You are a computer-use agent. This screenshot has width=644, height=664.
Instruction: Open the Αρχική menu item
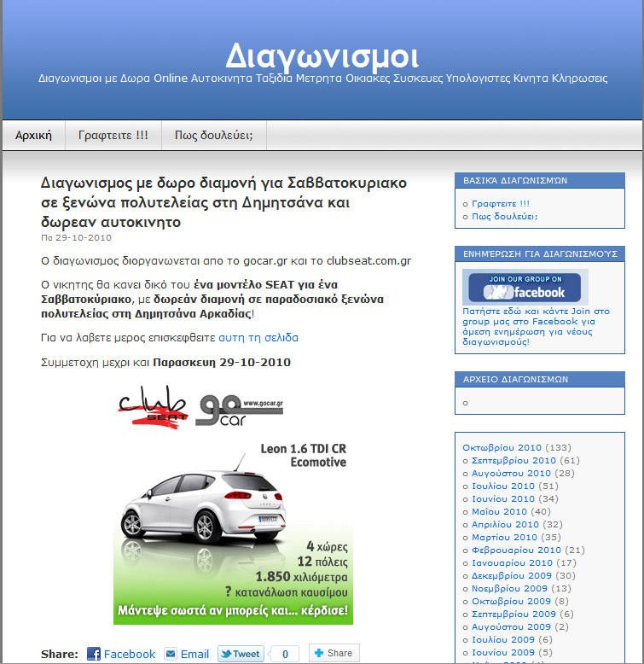(x=33, y=135)
